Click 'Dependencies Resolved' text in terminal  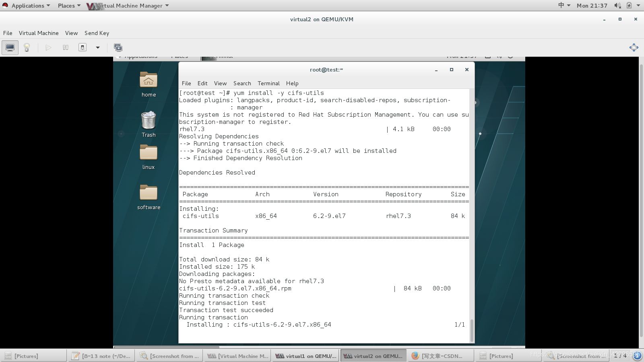coord(217,173)
